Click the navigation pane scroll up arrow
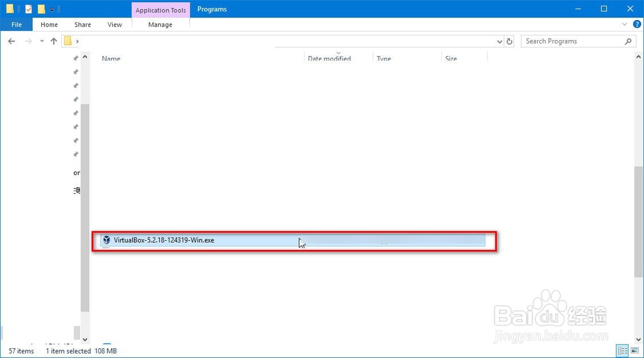 [85, 57]
